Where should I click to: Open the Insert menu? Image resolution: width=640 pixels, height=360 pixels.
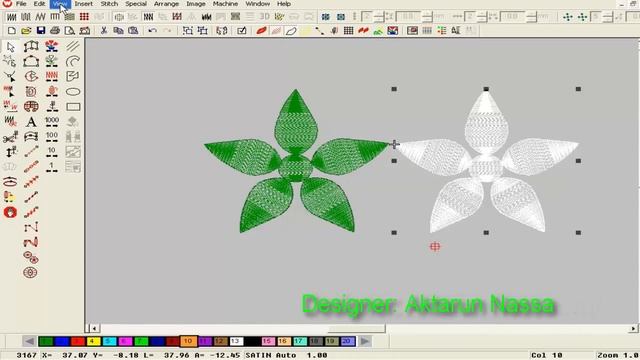coord(83,4)
